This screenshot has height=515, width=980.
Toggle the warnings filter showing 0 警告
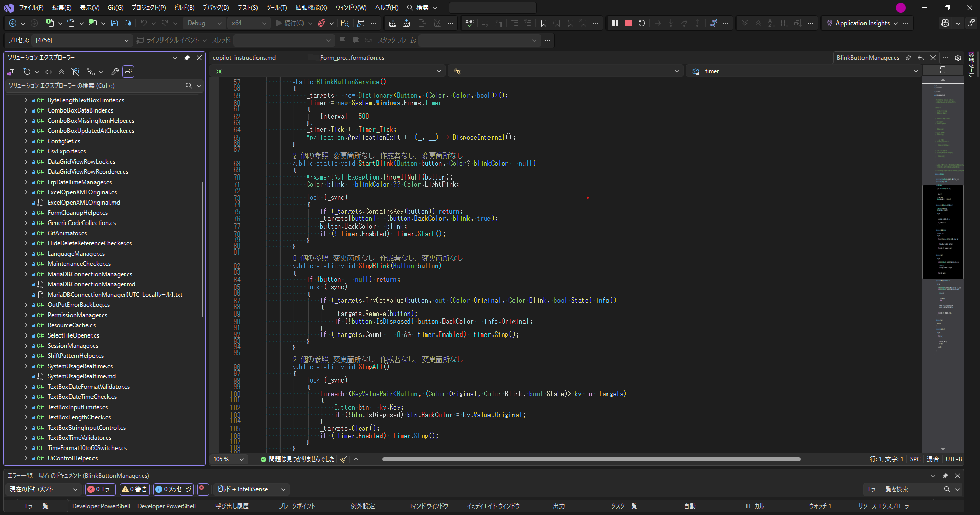pos(135,489)
